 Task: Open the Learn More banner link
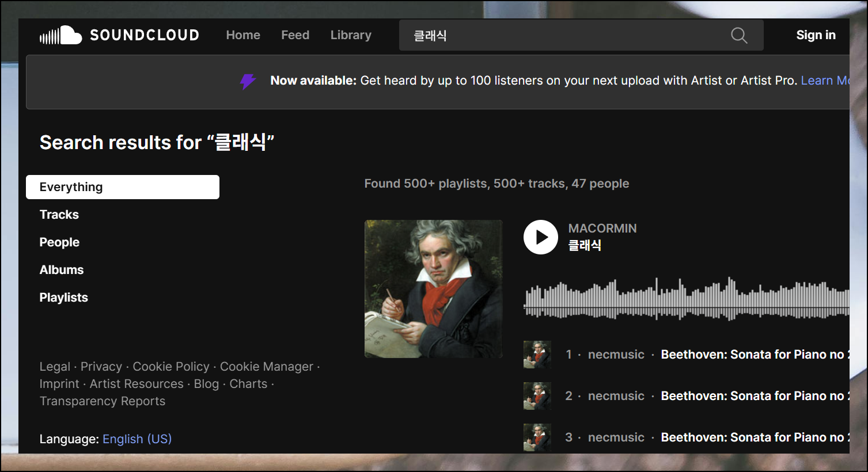[x=825, y=81]
